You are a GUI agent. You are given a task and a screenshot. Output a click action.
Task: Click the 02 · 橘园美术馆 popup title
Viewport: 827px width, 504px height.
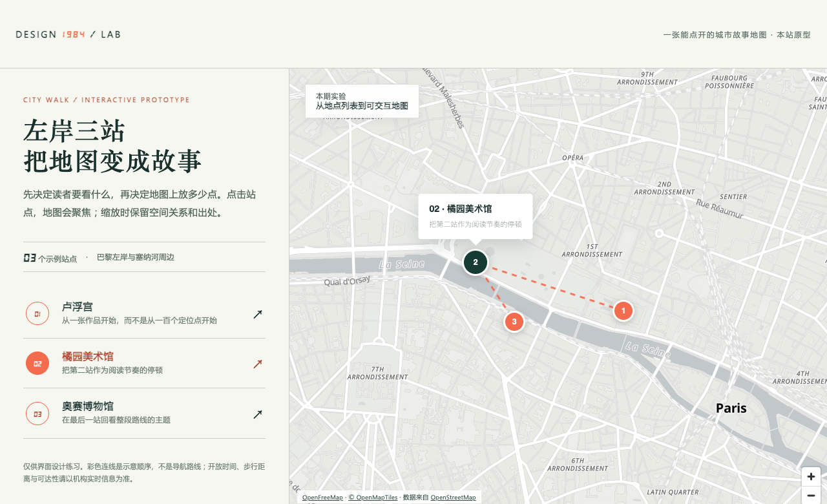[461, 209]
